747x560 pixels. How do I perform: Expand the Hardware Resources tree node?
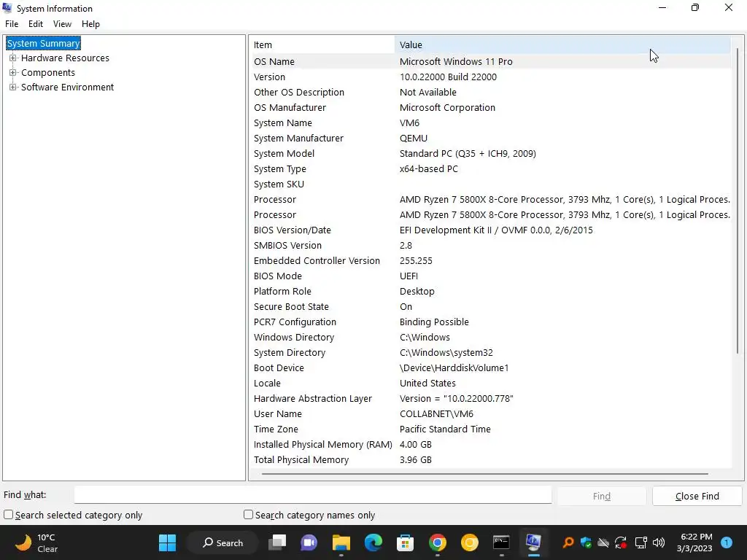[13, 58]
